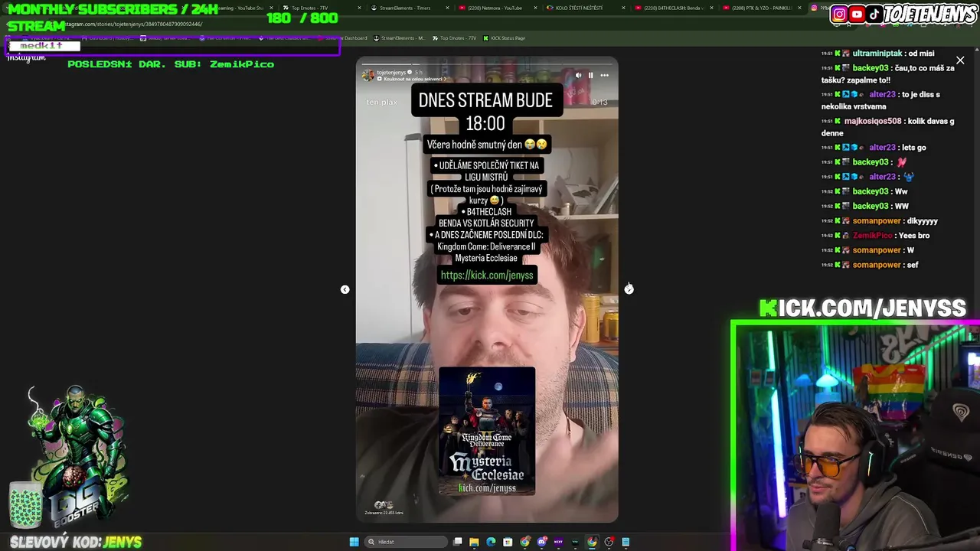Open the active Chrome window in taskbar
This screenshot has height=551, width=980.
coord(592,542)
